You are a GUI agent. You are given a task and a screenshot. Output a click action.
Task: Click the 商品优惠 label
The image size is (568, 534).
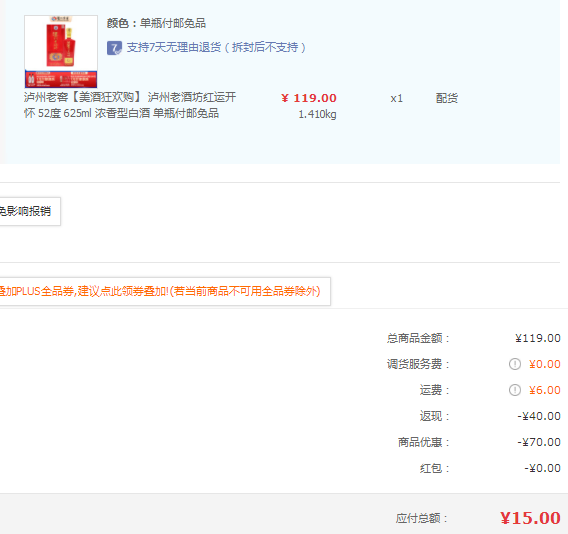(x=424, y=442)
